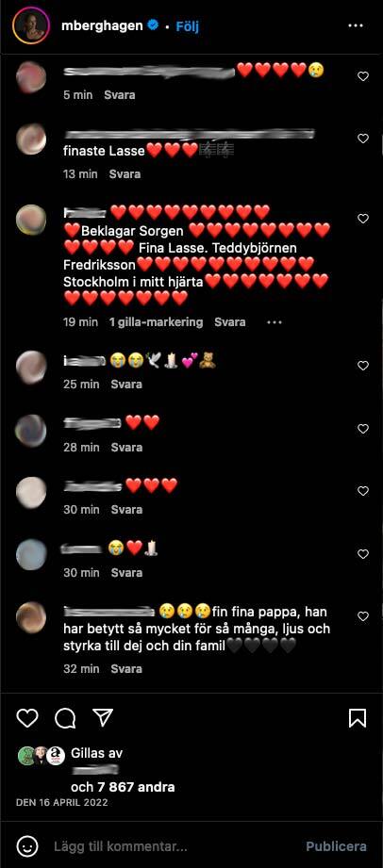The width and height of the screenshot is (383, 868).
Task: Click Följ to follow mberghagen
Action: (x=188, y=26)
